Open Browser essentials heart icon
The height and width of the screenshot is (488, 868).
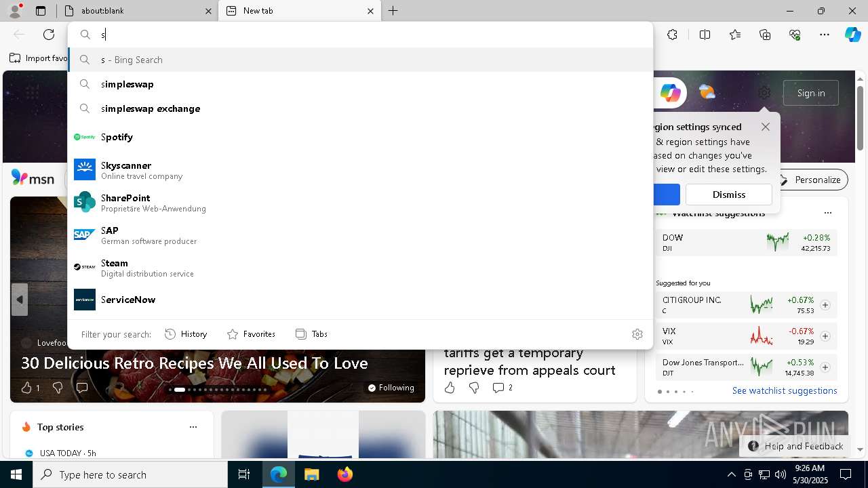pyautogui.click(x=795, y=35)
